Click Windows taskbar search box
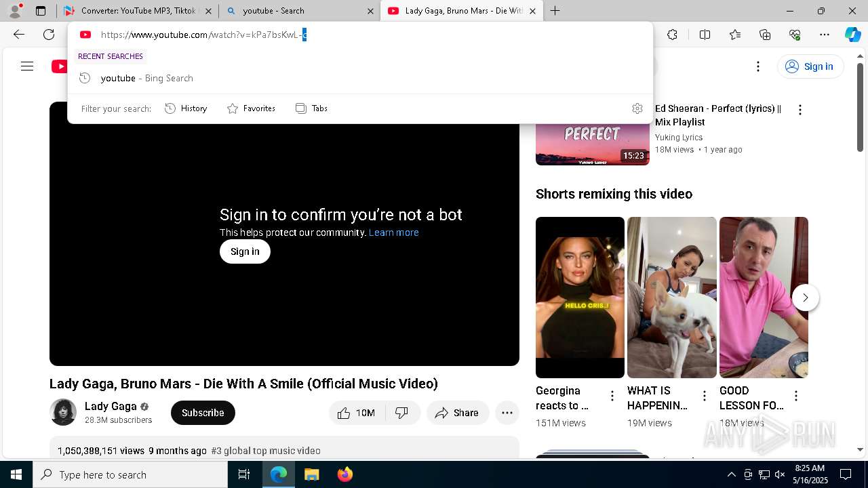This screenshot has width=868, height=488. 130,474
